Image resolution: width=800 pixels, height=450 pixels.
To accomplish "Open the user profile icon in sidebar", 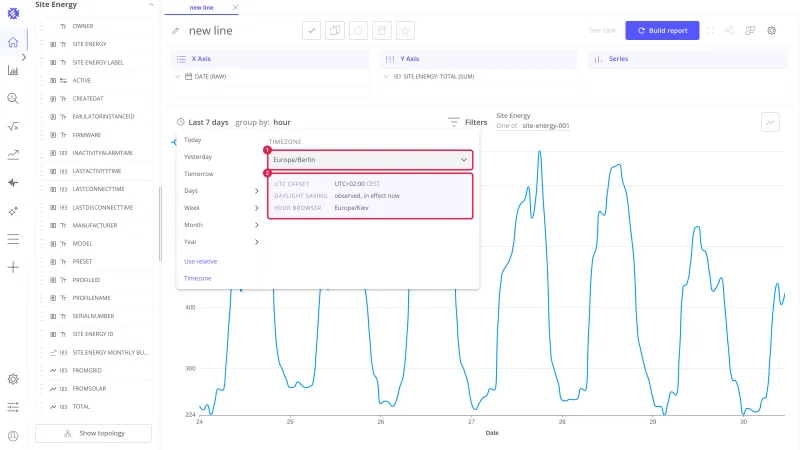I will pos(13,436).
